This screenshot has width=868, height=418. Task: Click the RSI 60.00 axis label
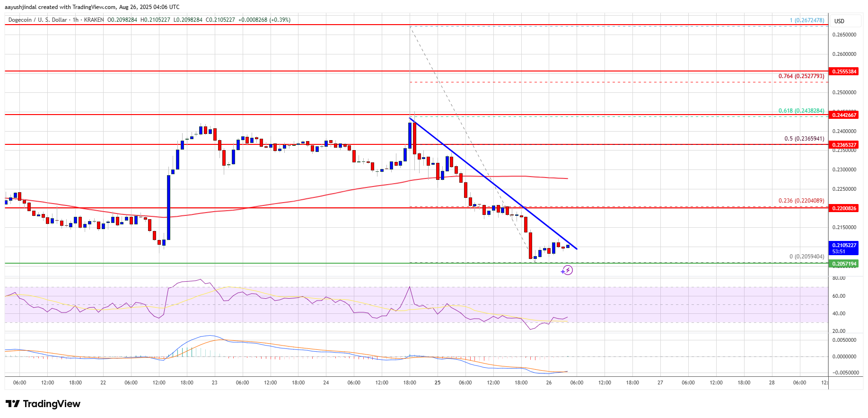(839, 296)
